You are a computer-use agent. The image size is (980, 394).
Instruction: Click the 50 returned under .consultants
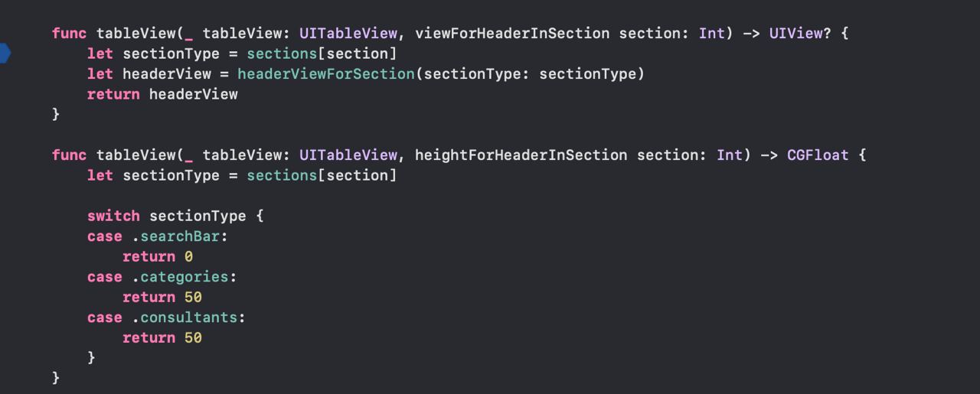click(x=193, y=337)
